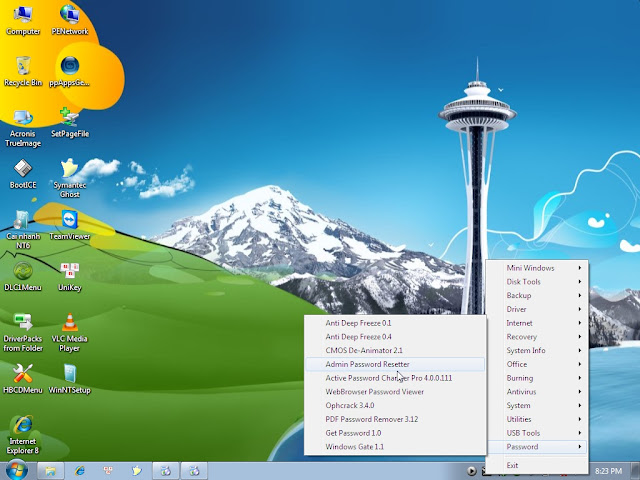Open the Utilities menu entry
This screenshot has height=480, width=640.
[x=537, y=419]
